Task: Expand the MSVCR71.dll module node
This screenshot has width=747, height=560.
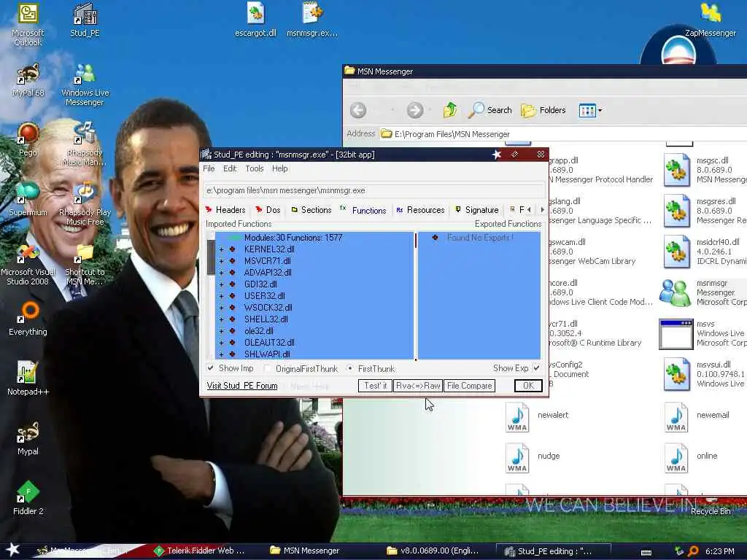Action: pyautogui.click(x=221, y=261)
